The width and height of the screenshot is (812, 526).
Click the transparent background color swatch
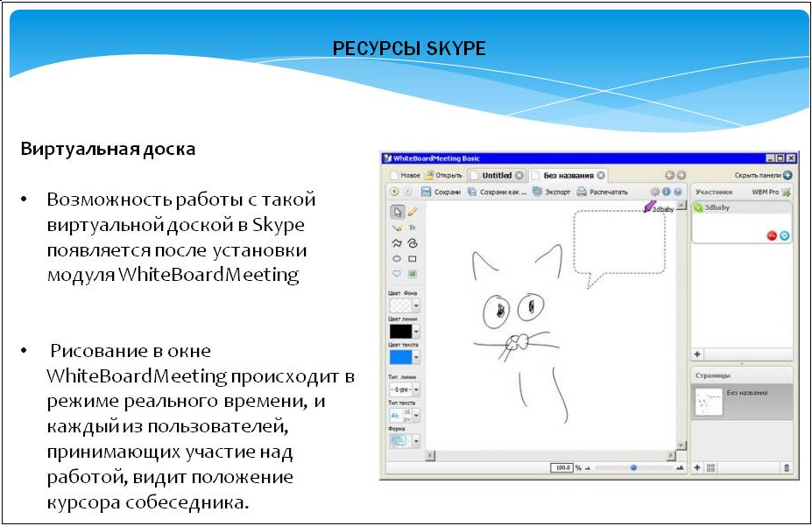point(400,305)
